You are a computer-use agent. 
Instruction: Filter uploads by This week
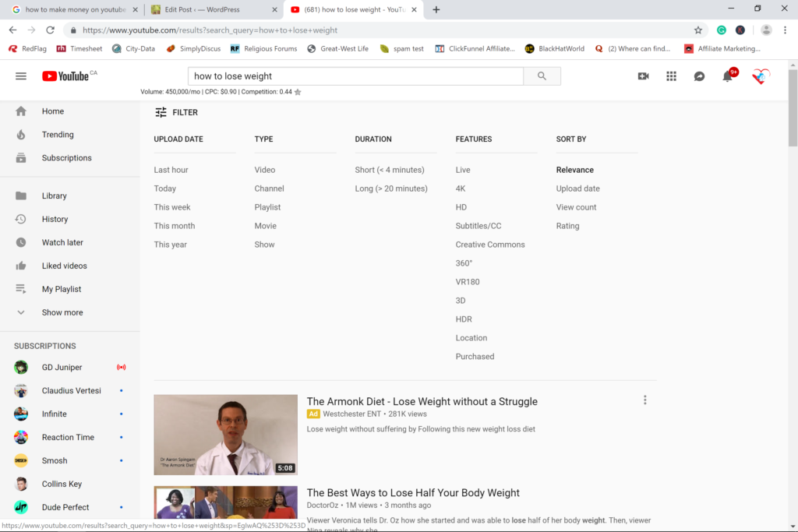pos(172,207)
